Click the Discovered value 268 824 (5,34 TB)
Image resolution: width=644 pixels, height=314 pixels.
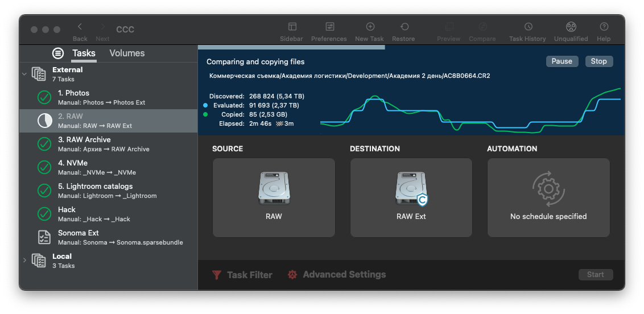pyautogui.click(x=277, y=97)
